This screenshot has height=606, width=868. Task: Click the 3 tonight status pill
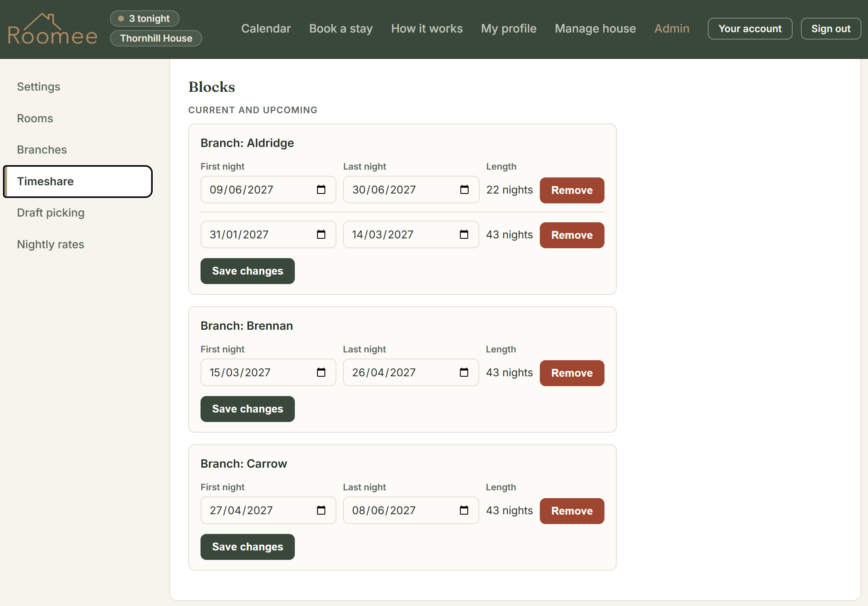pos(145,19)
